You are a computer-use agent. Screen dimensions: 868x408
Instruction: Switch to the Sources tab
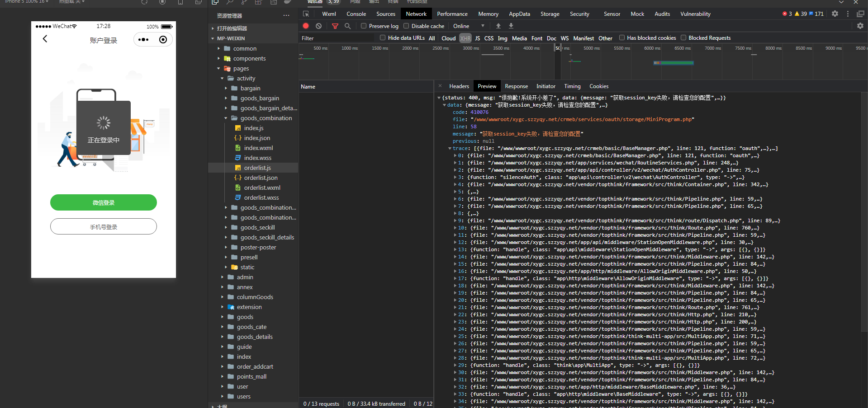(x=386, y=14)
